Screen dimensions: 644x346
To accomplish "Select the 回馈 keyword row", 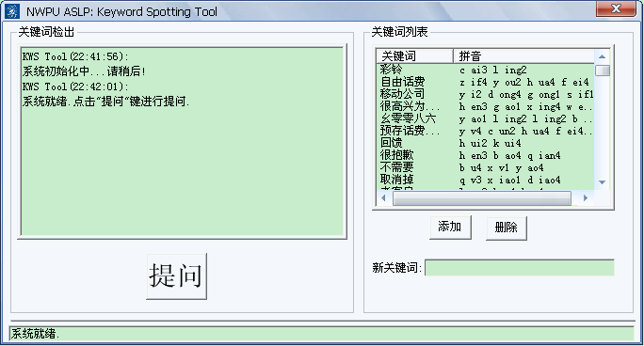I will pyautogui.click(x=485, y=143).
